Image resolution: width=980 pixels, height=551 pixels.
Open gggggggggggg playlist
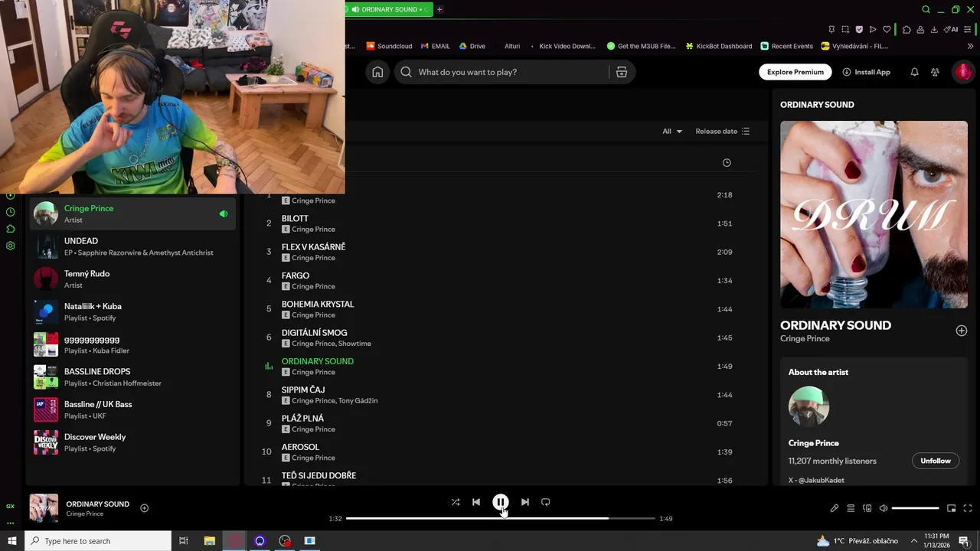tap(132, 344)
